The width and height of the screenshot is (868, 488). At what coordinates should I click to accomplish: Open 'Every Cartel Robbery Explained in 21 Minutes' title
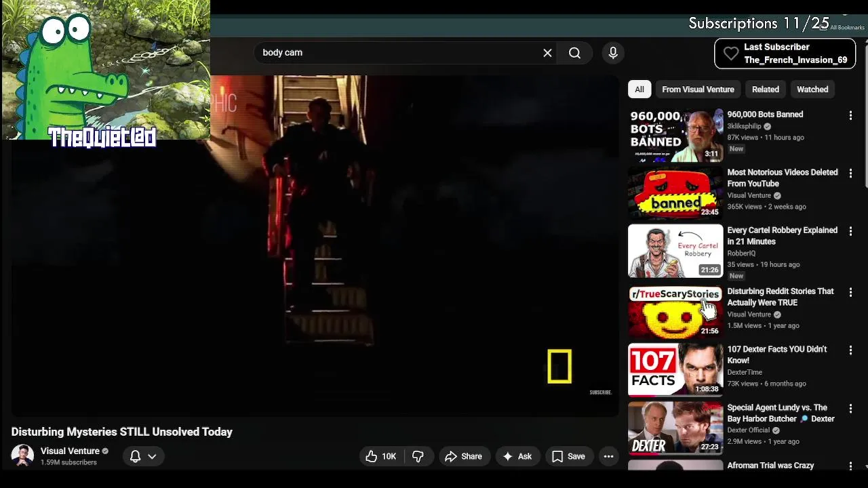pos(783,236)
